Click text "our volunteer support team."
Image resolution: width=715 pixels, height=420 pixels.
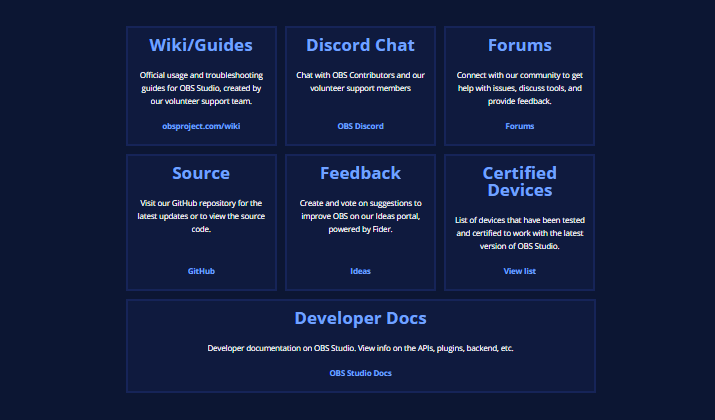click(x=201, y=101)
